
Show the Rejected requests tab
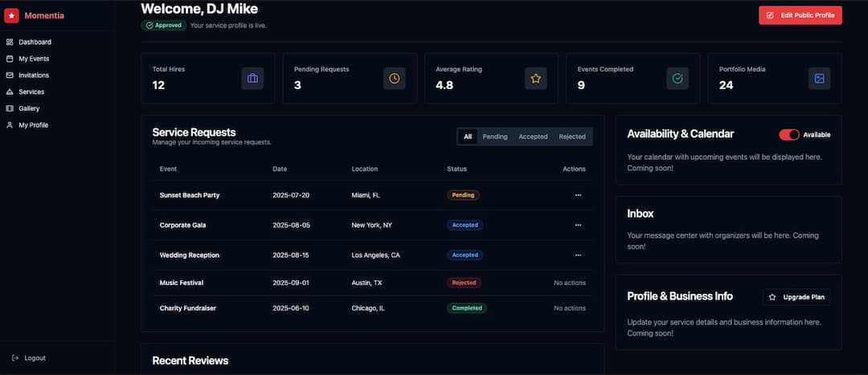pyautogui.click(x=572, y=137)
